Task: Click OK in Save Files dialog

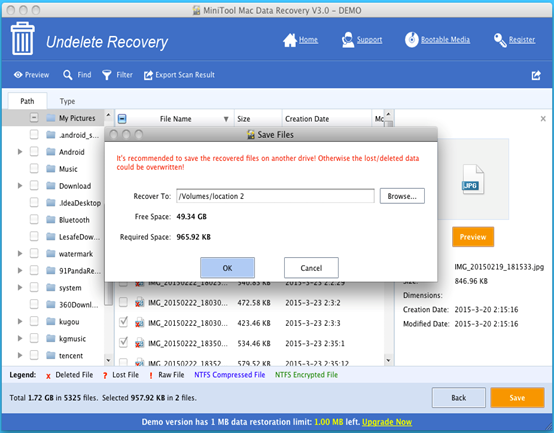Action: pos(227,268)
